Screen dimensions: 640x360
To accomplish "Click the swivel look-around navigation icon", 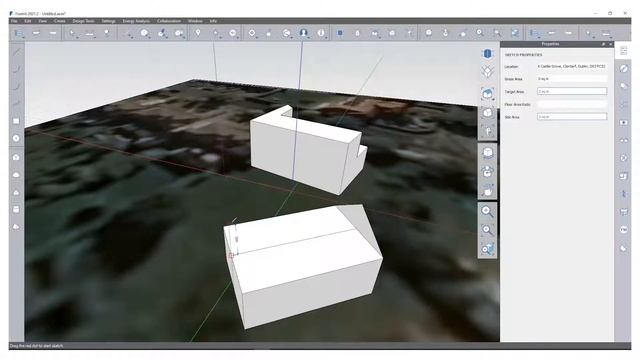I will pyautogui.click(x=487, y=172).
